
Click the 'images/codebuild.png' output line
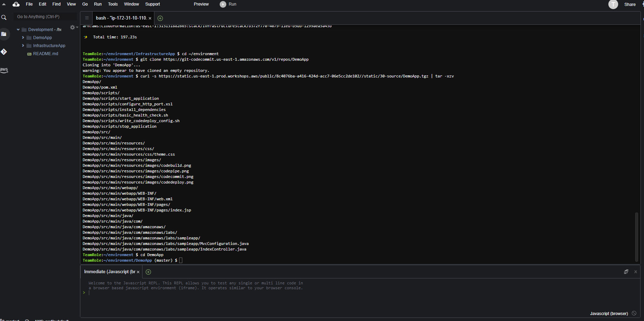(137, 165)
